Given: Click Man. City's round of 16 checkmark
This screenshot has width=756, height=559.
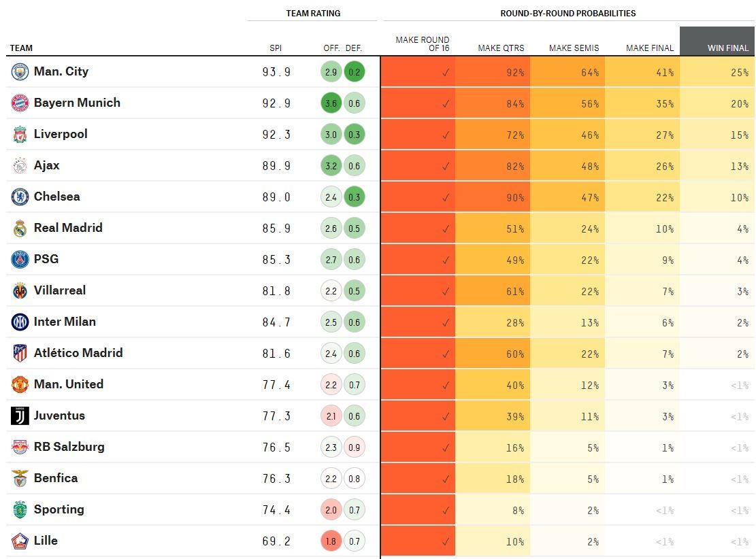Looking at the screenshot, I should pos(446,73).
